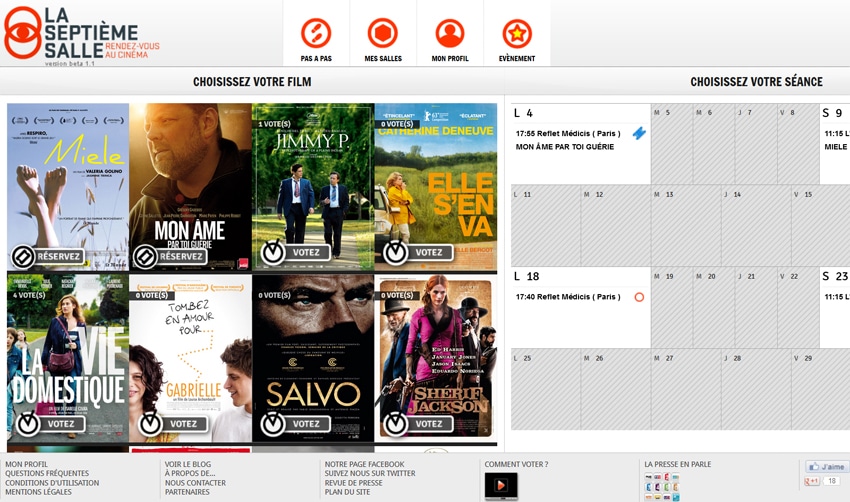
Task: Follow the Suivez Nous Sur Twitter link
Action: click(x=370, y=474)
